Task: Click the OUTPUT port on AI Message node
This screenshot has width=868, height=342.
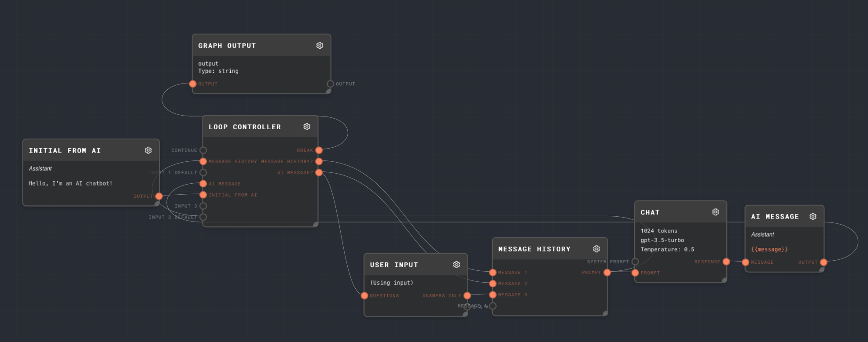Action: [x=824, y=262]
